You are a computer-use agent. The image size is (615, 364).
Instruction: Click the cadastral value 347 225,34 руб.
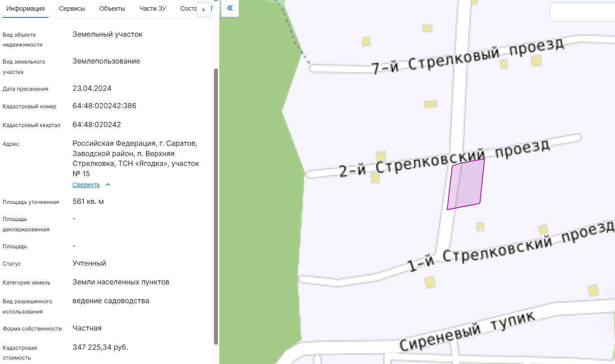click(x=100, y=347)
